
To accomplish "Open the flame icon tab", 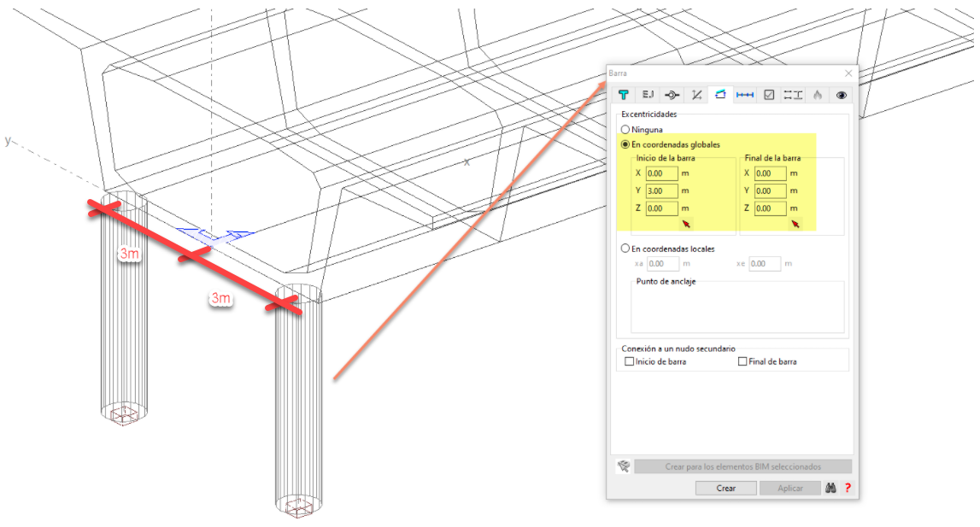I will click(818, 95).
